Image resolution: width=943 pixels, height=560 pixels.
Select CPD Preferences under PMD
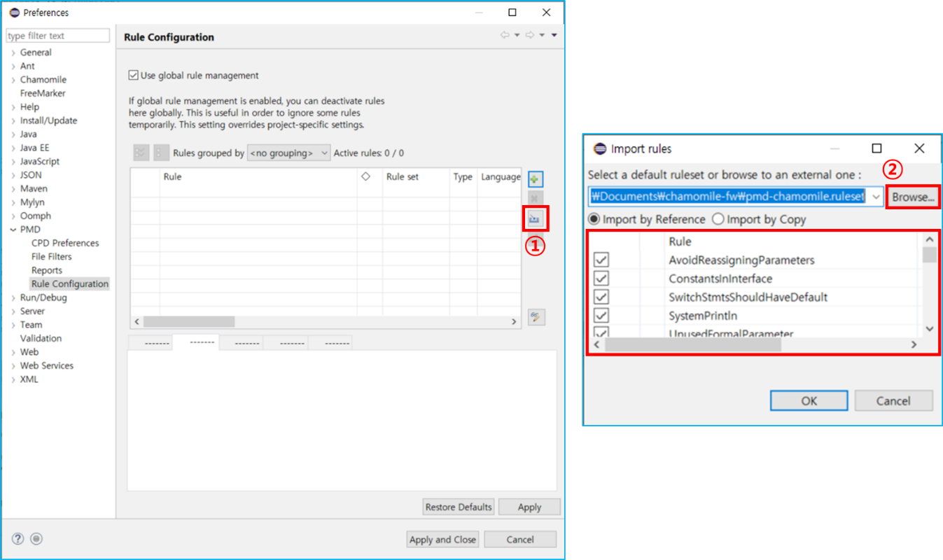click(x=65, y=243)
